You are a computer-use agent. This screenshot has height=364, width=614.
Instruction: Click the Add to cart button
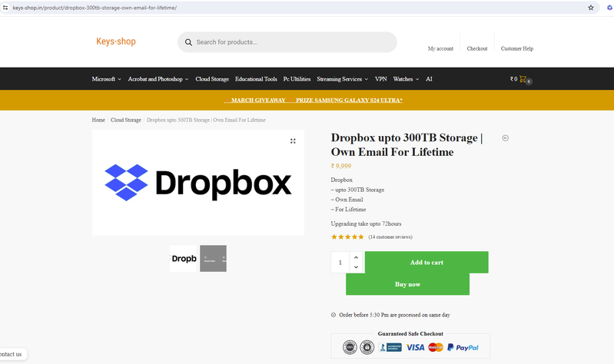426,263
